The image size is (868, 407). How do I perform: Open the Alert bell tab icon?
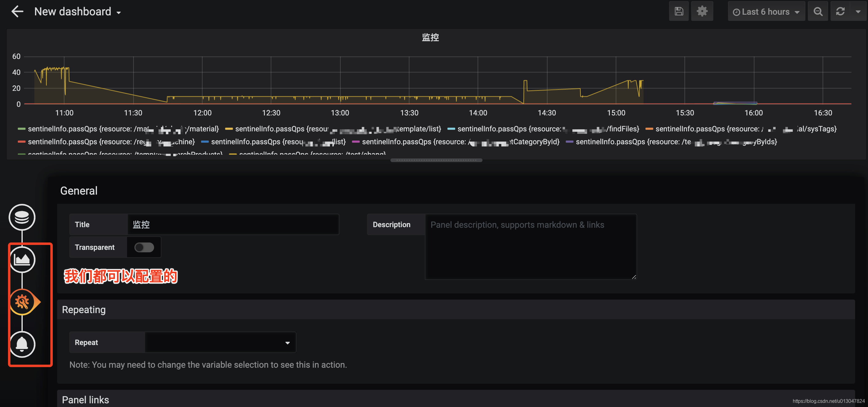[22, 344]
